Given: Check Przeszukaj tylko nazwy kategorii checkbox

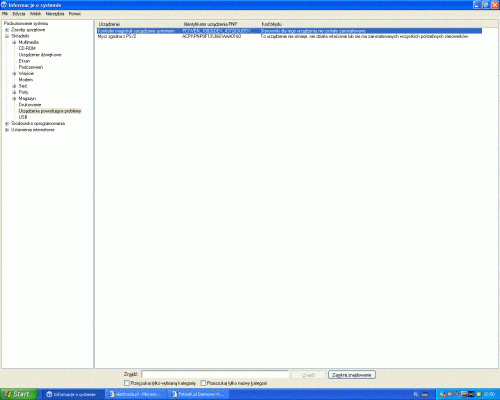Looking at the screenshot, I should [203, 383].
